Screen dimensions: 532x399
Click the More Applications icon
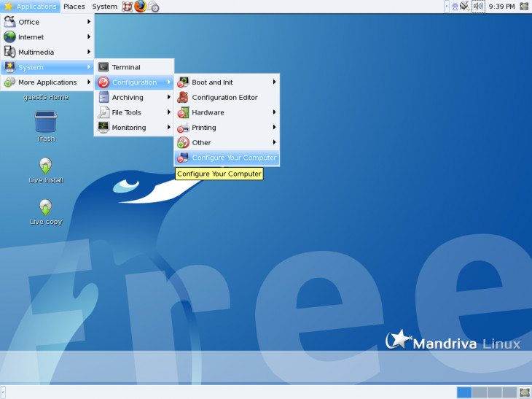[9, 82]
